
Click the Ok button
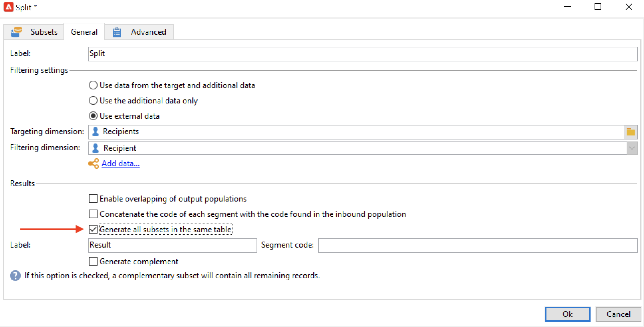(567, 314)
